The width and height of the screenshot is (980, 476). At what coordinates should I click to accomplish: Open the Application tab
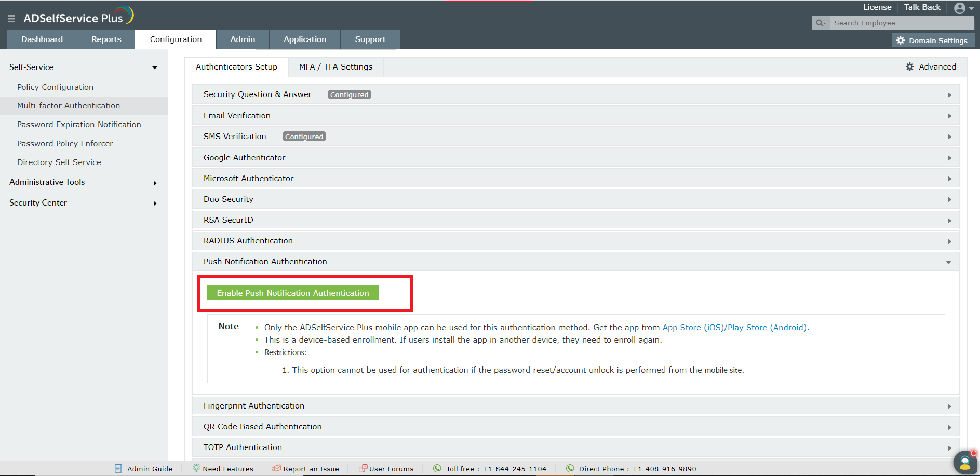(x=305, y=39)
